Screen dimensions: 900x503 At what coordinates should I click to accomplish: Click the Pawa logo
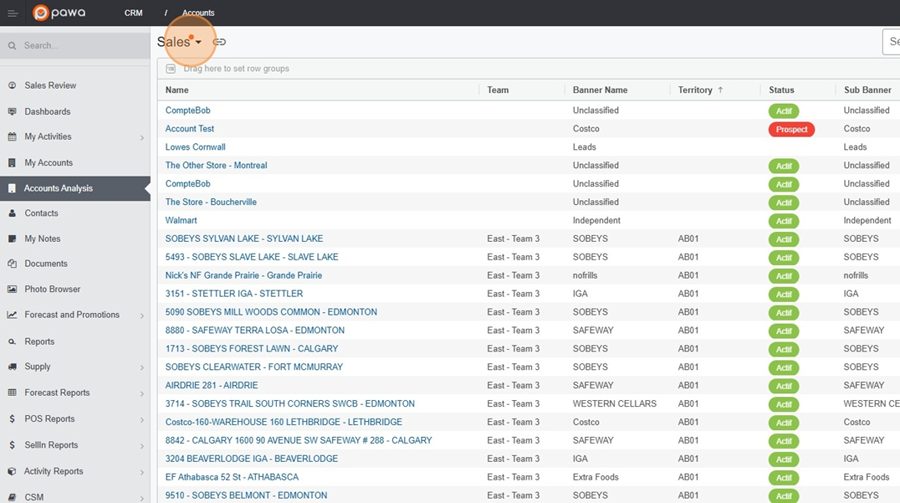point(59,13)
